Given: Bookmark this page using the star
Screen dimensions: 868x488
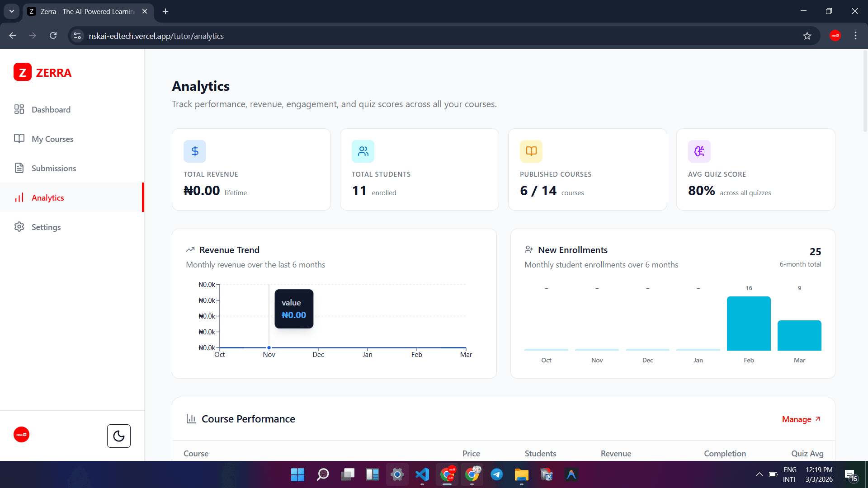Looking at the screenshot, I should pyautogui.click(x=807, y=36).
